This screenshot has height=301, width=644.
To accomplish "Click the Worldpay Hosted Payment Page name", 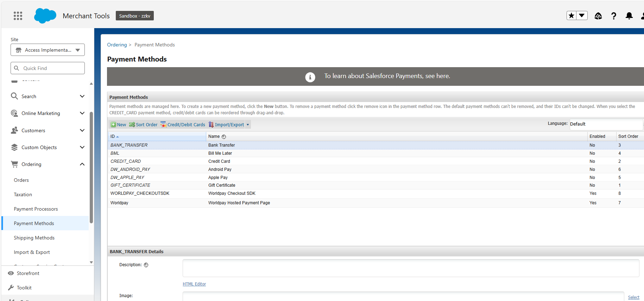I will [239, 203].
